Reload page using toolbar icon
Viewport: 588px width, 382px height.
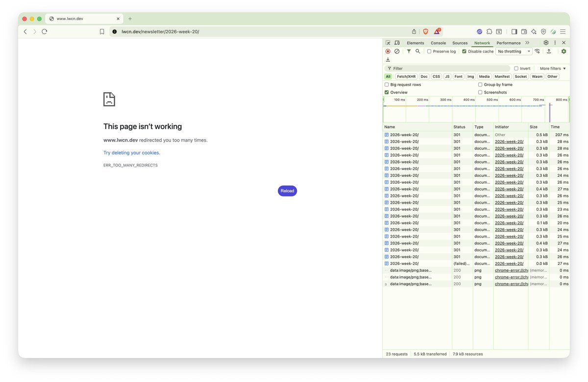44,31
